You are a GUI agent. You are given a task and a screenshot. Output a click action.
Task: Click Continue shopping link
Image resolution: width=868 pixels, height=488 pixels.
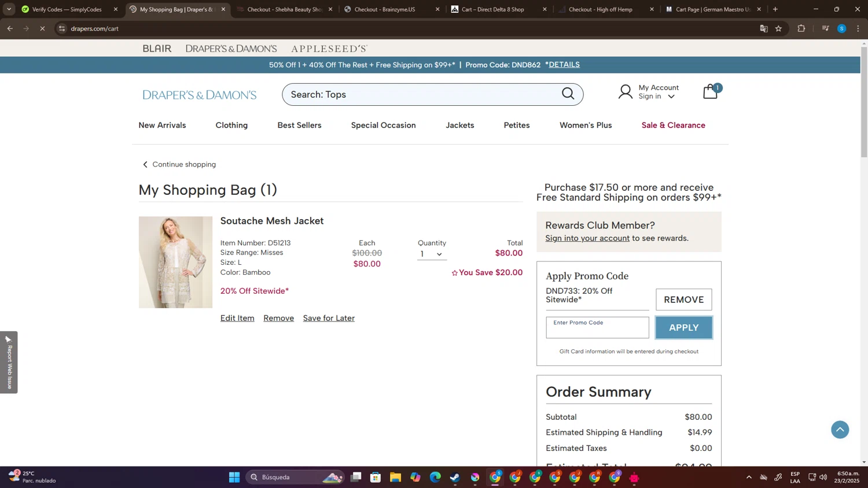(179, 164)
